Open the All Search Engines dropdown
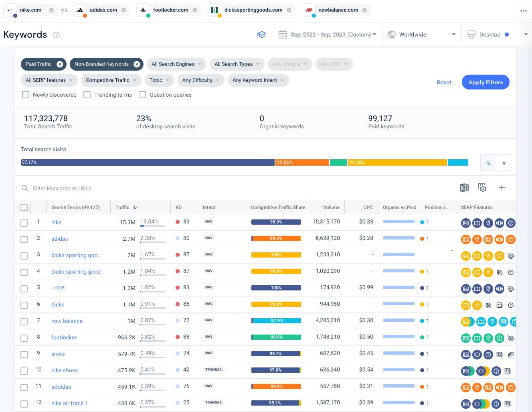This screenshot has width=532, height=412. click(176, 64)
